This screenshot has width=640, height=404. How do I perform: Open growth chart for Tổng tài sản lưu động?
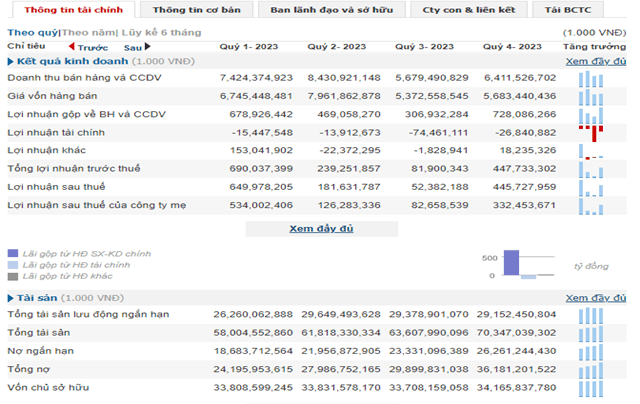(x=591, y=315)
